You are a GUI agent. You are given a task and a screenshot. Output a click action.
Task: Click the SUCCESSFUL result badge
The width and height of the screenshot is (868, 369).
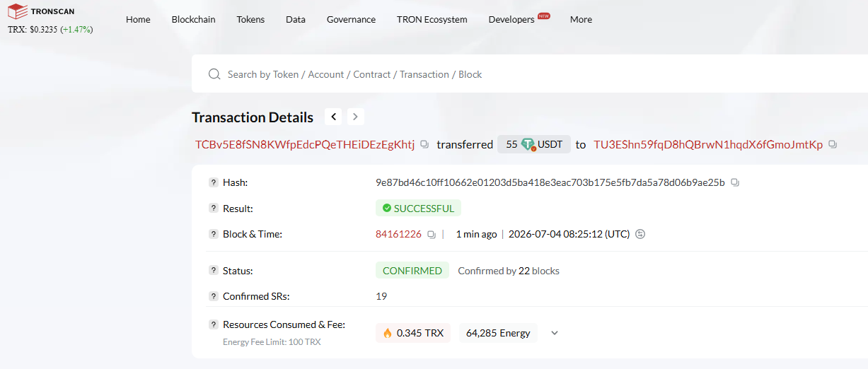click(418, 209)
